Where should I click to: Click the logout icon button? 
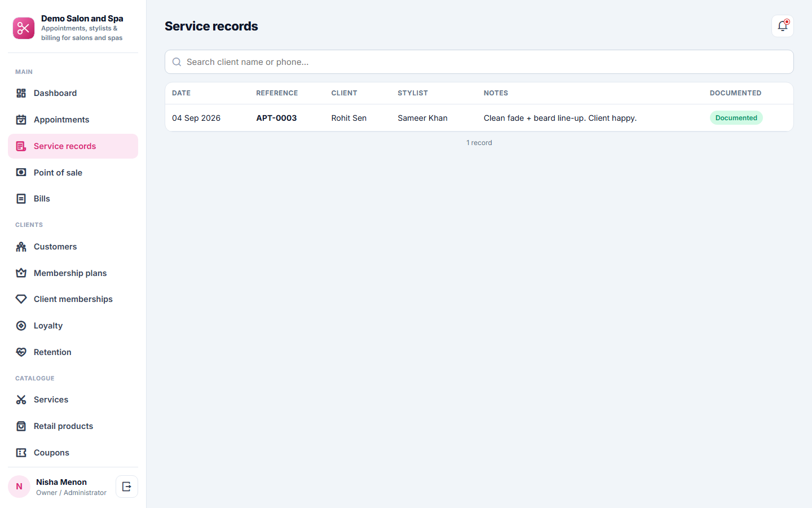(x=127, y=487)
